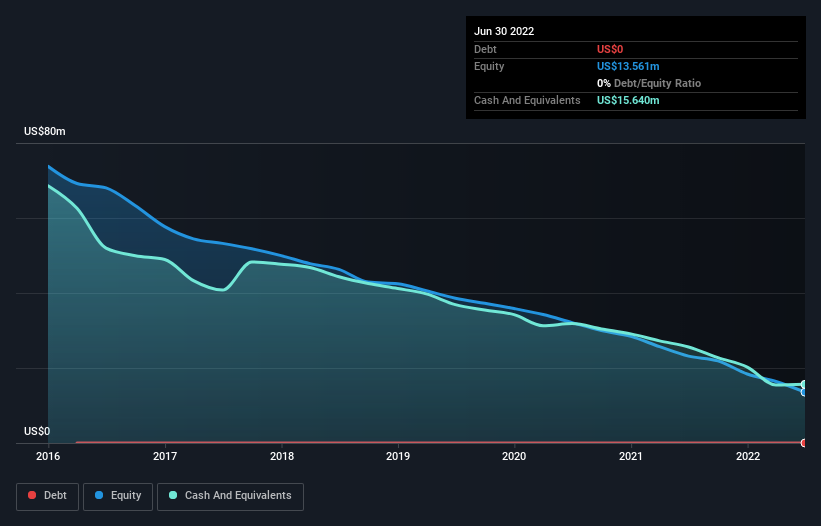The width and height of the screenshot is (821, 526).
Task: Click the 2018 x-axis label
Action: 282,456
